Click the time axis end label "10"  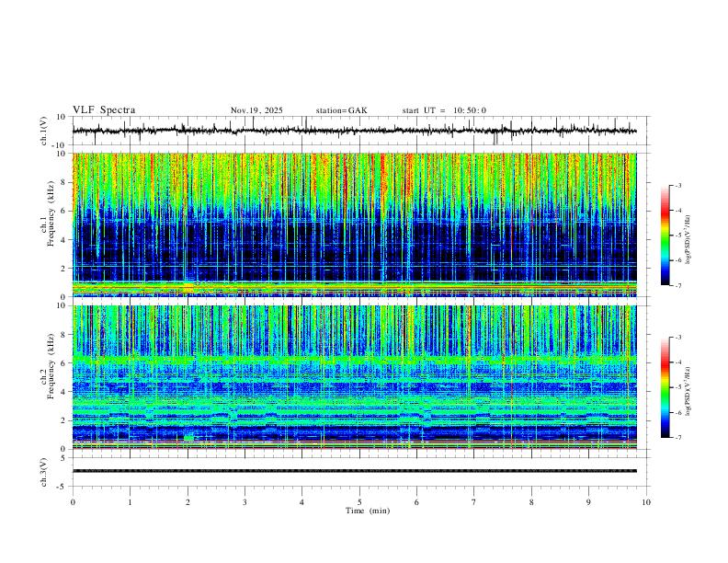[x=646, y=502]
